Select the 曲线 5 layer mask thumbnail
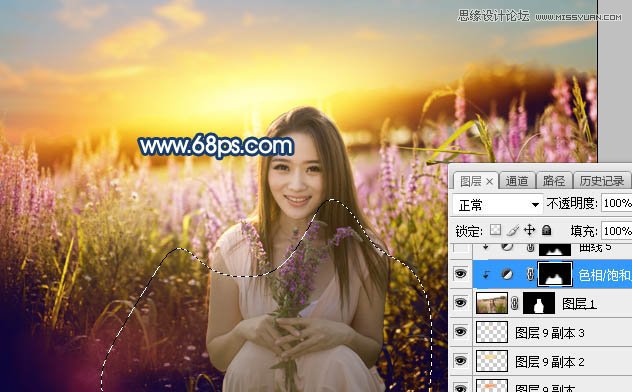 tap(555, 249)
